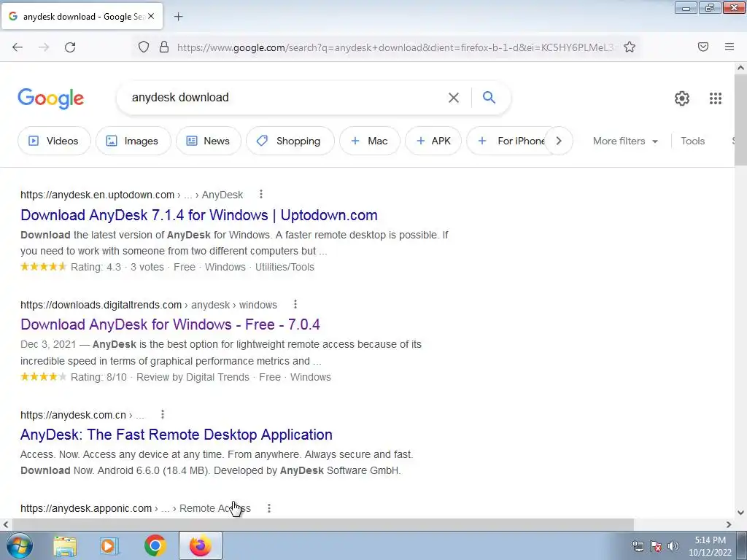Select the anydesk download Google Search tab
The height and width of the screenshot is (560, 747).
(x=82, y=16)
